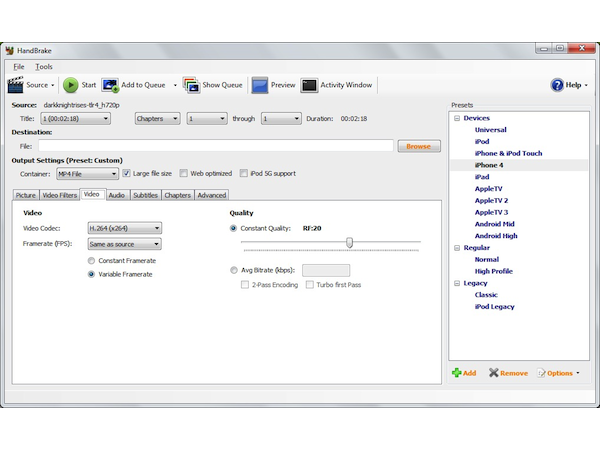
Task: Uncheck Large file size checkbox
Action: tap(126, 173)
